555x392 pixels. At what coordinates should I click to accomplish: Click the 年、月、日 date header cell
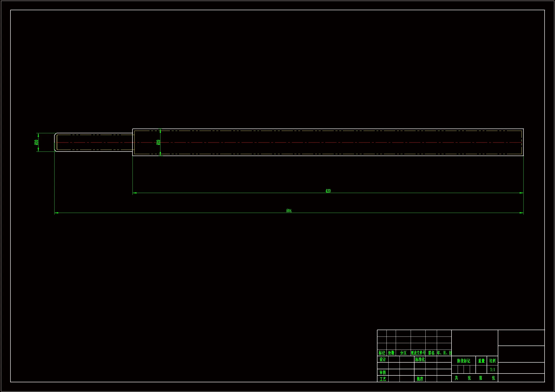[444, 353]
